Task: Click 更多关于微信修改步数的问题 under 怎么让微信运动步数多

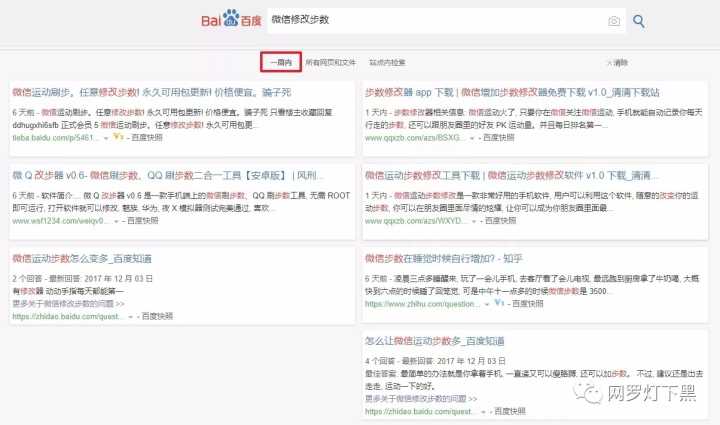Action: pos(421,398)
